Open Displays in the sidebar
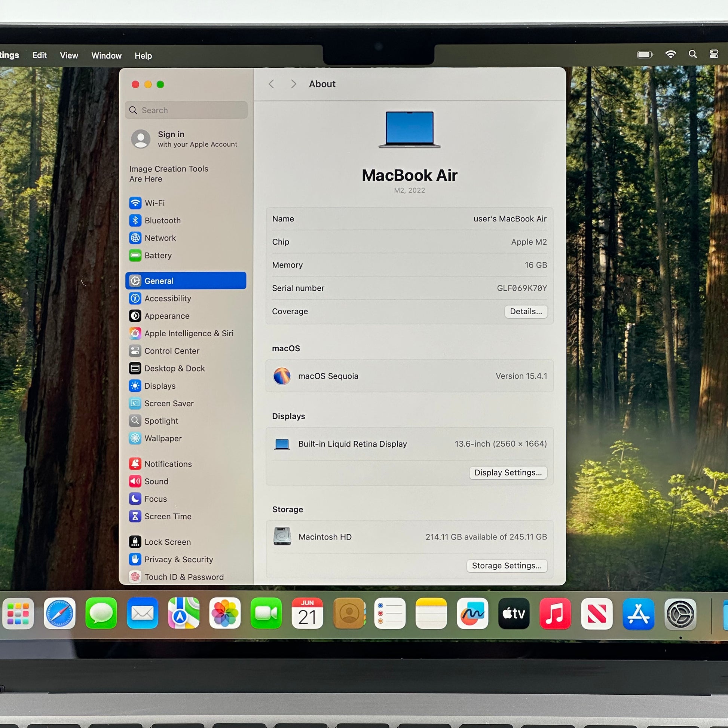728x728 pixels. tap(186, 386)
